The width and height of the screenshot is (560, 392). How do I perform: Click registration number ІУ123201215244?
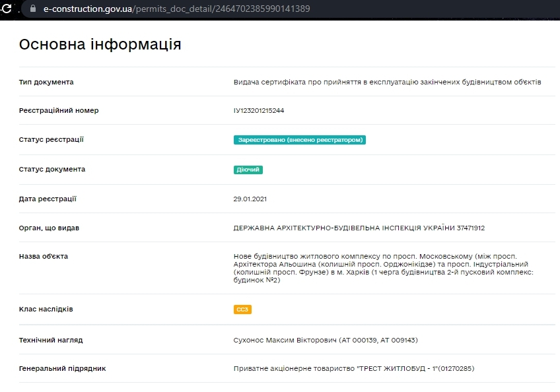[259, 111]
